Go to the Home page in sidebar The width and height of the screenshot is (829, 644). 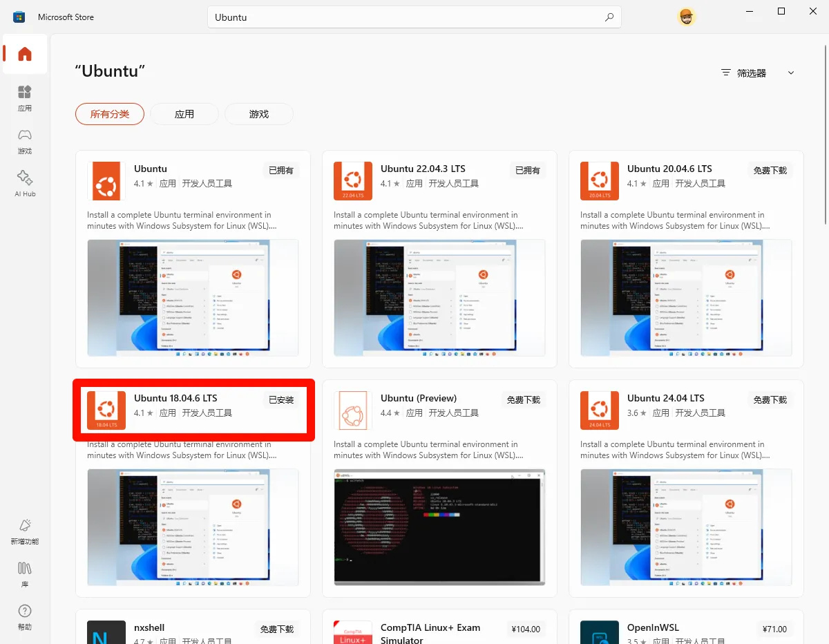[x=25, y=54]
